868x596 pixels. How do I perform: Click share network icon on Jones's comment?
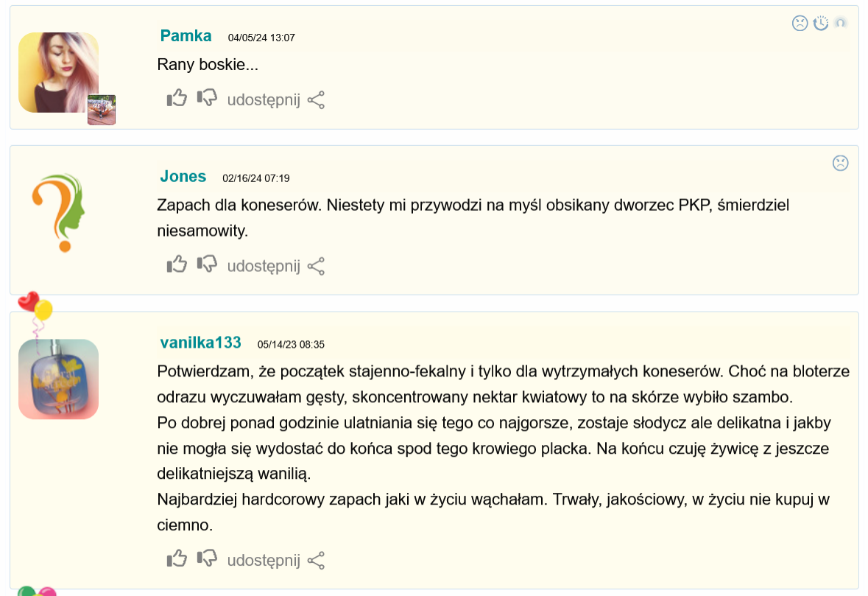tap(316, 266)
